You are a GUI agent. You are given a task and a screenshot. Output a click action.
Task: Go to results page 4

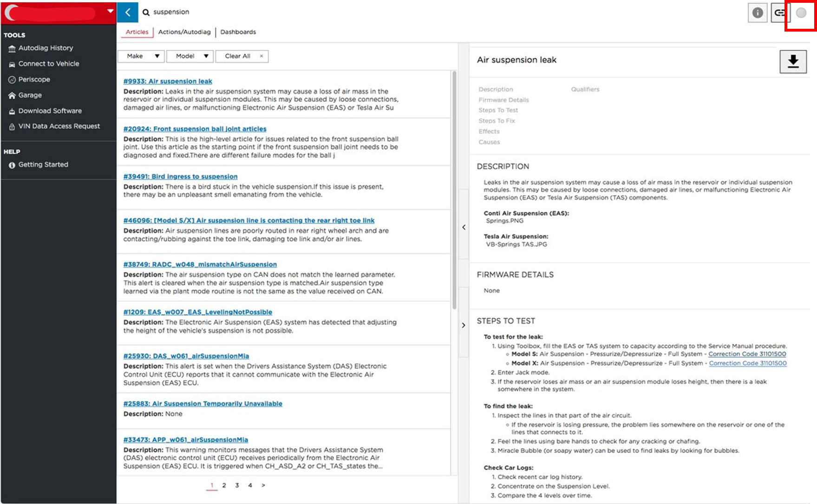coord(250,485)
